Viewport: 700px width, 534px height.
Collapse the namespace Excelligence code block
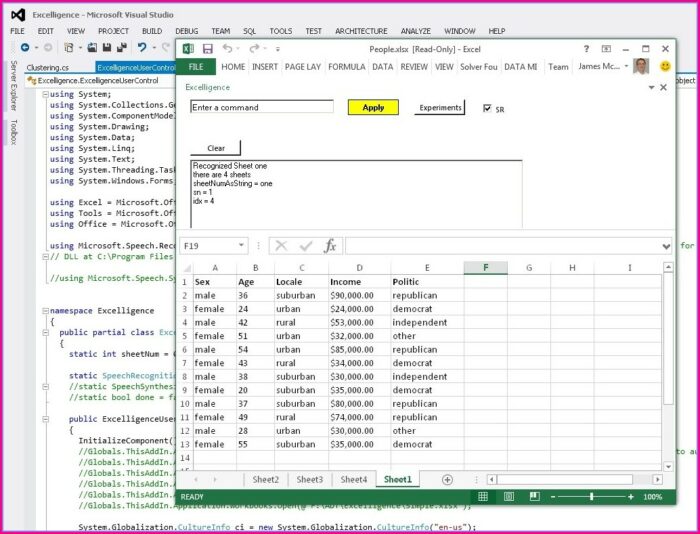(x=45, y=311)
